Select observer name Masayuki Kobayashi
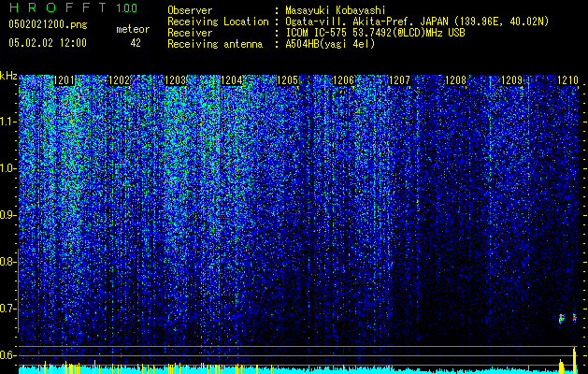 click(x=336, y=10)
